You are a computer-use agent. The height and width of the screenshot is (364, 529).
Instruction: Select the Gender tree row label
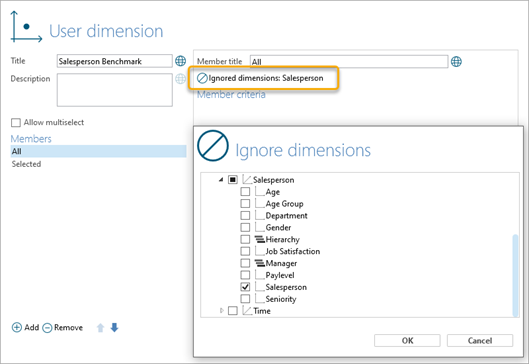click(278, 227)
